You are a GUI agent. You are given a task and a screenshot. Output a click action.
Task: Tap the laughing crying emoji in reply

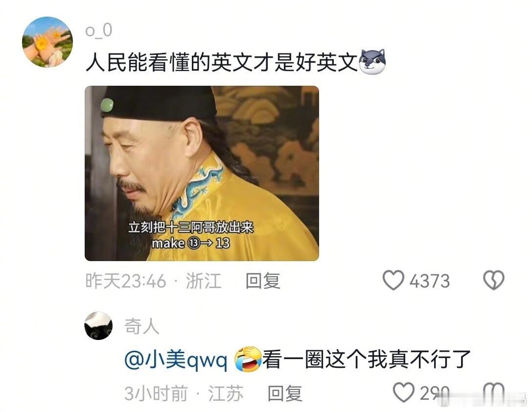pos(248,360)
